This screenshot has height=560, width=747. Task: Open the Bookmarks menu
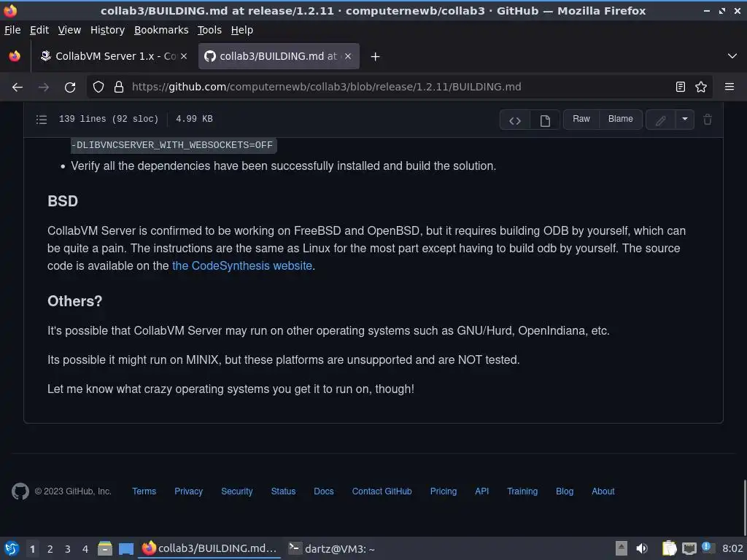(x=161, y=30)
